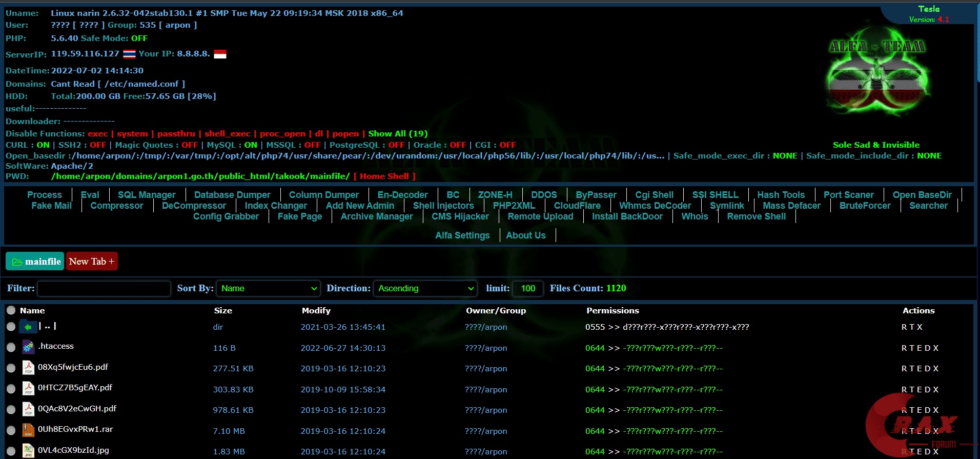The height and width of the screenshot is (459, 980).
Task: Click the .htaccess file icon
Action: tap(28, 347)
